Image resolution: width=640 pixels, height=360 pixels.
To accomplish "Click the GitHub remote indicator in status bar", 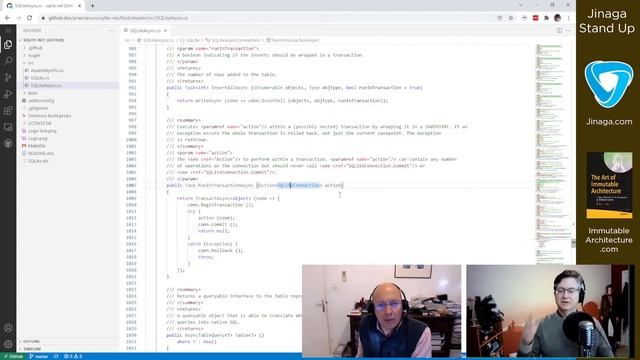I will [13, 356].
